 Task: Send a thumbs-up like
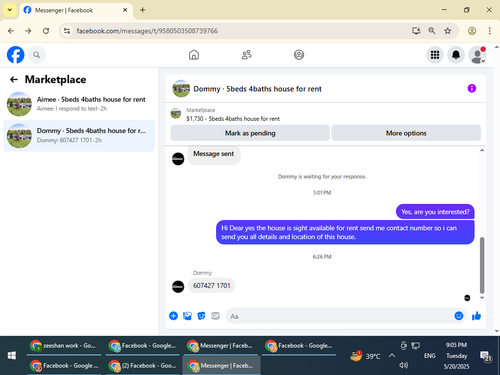pos(476,316)
